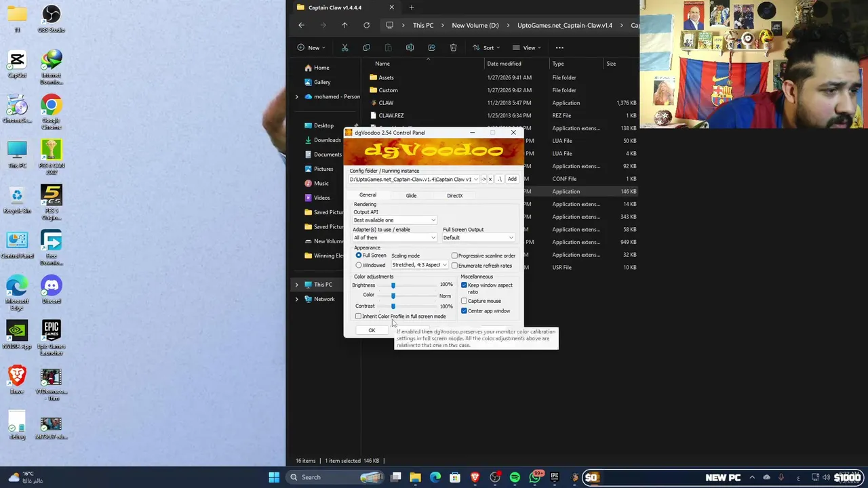Click the .\ button beside config folder

click(x=499, y=180)
